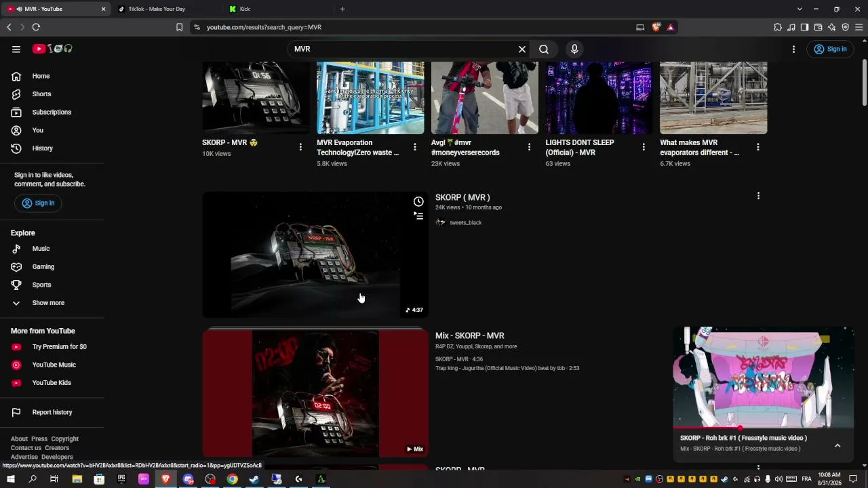
Task: Open Report history in sidebar
Action: point(52,412)
